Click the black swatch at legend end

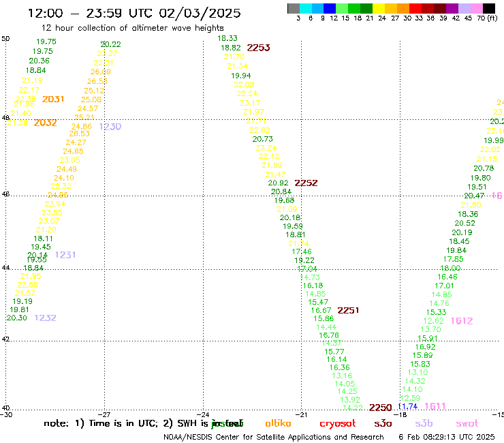488,8
